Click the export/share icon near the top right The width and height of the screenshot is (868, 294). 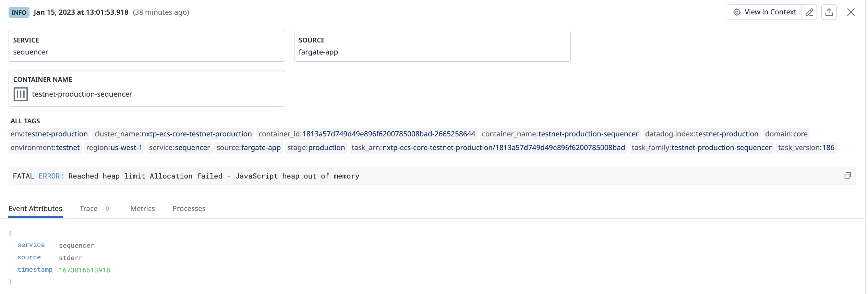829,12
